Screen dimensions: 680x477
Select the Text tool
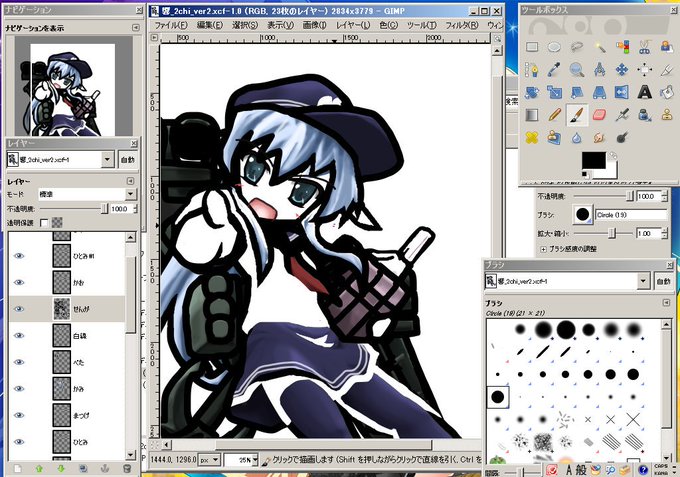pyautogui.click(x=645, y=92)
